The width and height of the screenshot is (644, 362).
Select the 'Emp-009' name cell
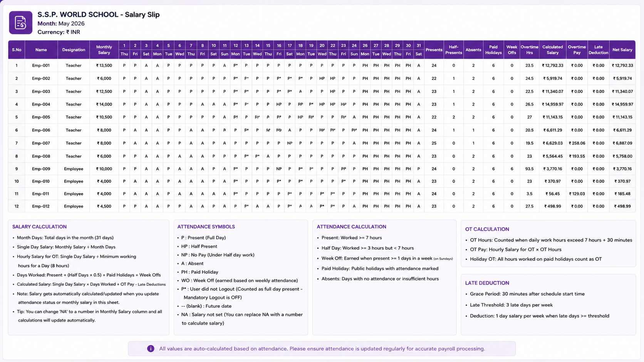[x=41, y=169]
